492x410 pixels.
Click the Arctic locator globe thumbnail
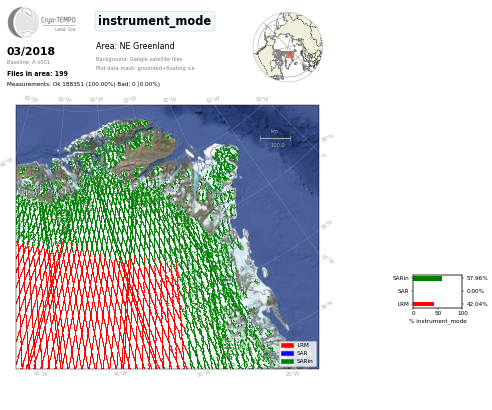pos(288,47)
